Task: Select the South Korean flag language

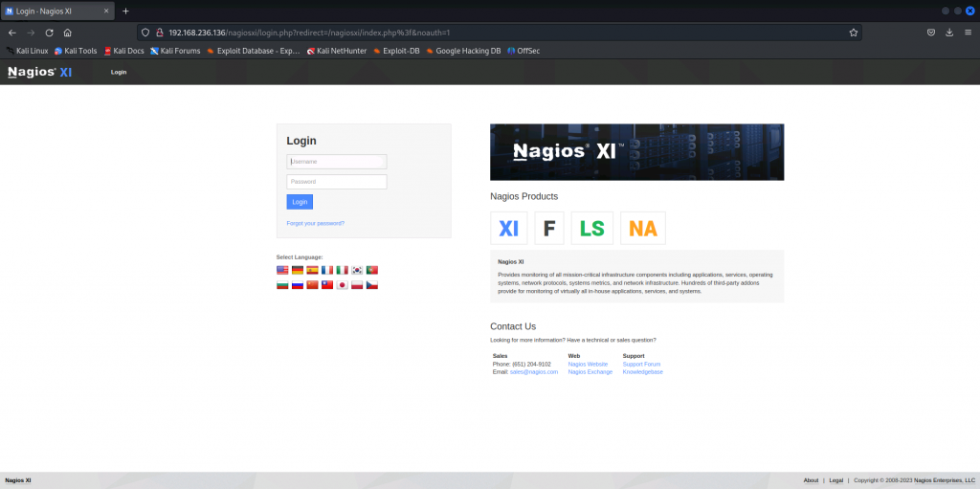Action: click(358, 270)
